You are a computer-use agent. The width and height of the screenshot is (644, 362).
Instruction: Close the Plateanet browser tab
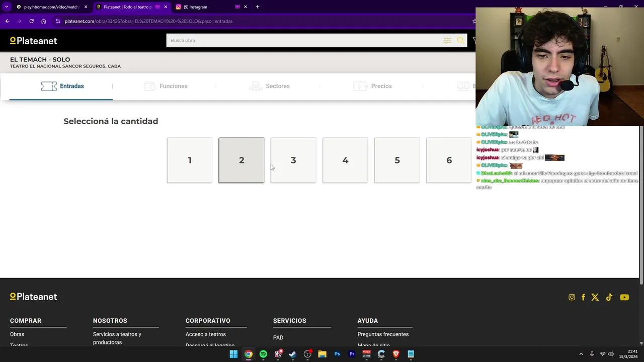(x=166, y=7)
